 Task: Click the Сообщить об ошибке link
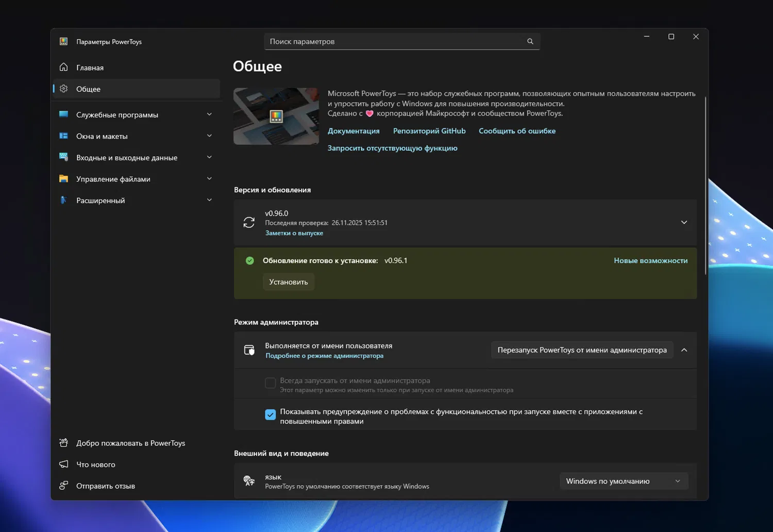click(517, 131)
